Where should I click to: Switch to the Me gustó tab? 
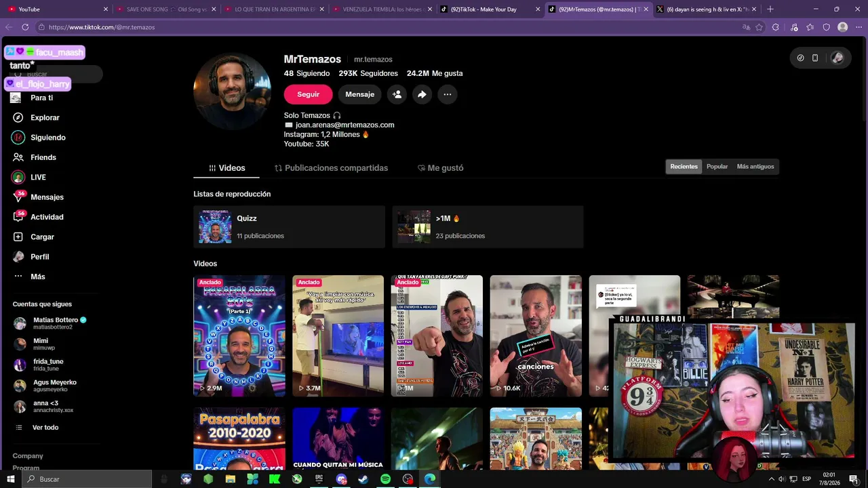tap(441, 168)
